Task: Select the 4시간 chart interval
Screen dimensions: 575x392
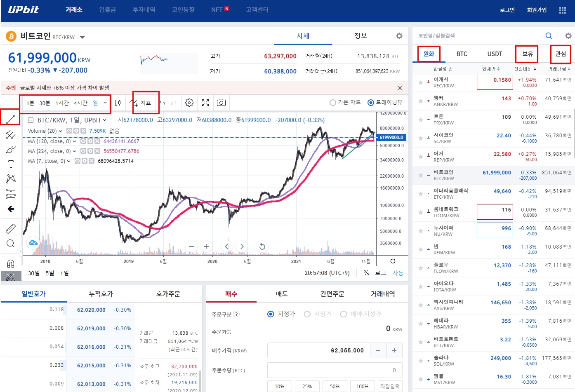Action: [x=80, y=103]
